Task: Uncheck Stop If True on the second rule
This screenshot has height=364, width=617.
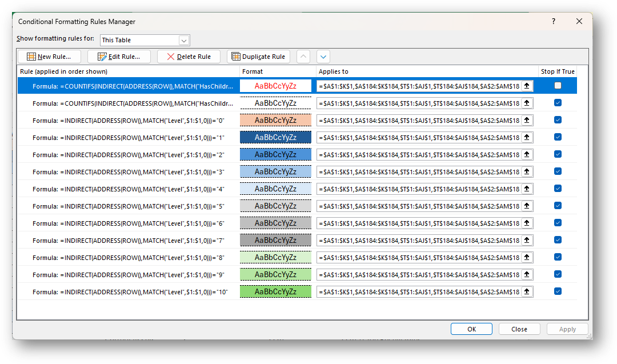Action: (558, 102)
